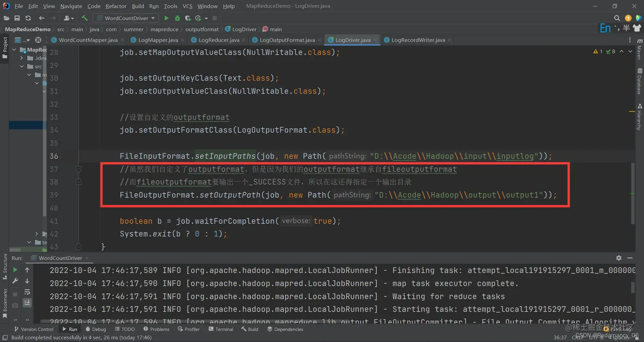Start debugging with the bug icon
Screen dimensions: 644x342
point(177,18)
